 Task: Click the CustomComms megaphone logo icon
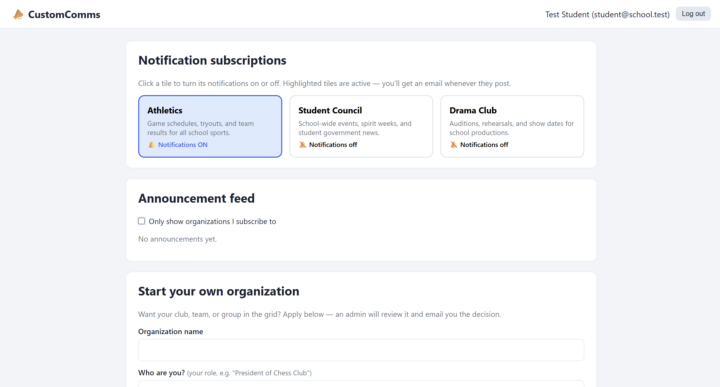[x=18, y=15]
